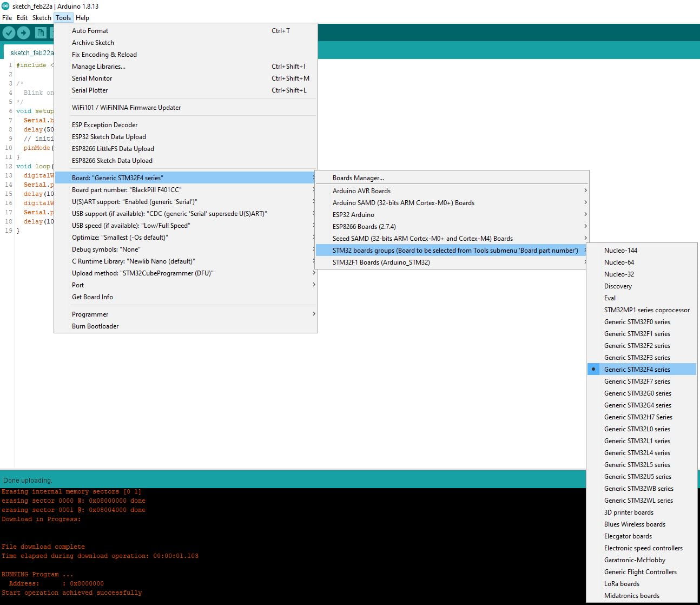Click Manage Libraries... menu entry
The height and width of the screenshot is (605, 700).
(98, 67)
